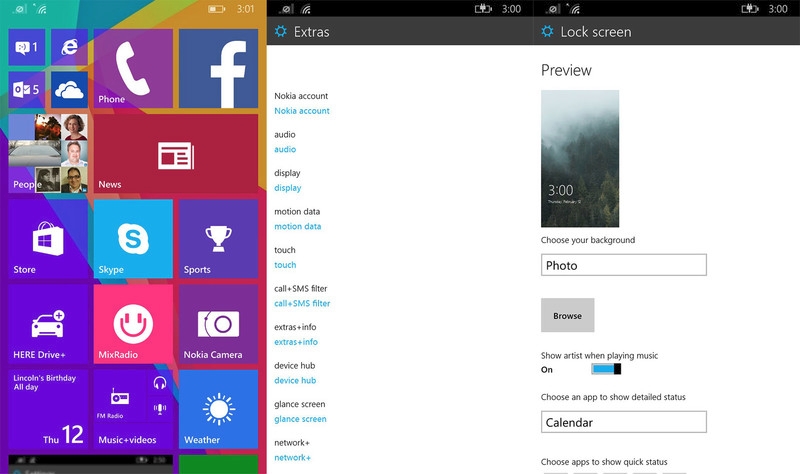Launch the HERE Drive+ tile
Viewport: 800px width, 474px height.
click(48, 324)
